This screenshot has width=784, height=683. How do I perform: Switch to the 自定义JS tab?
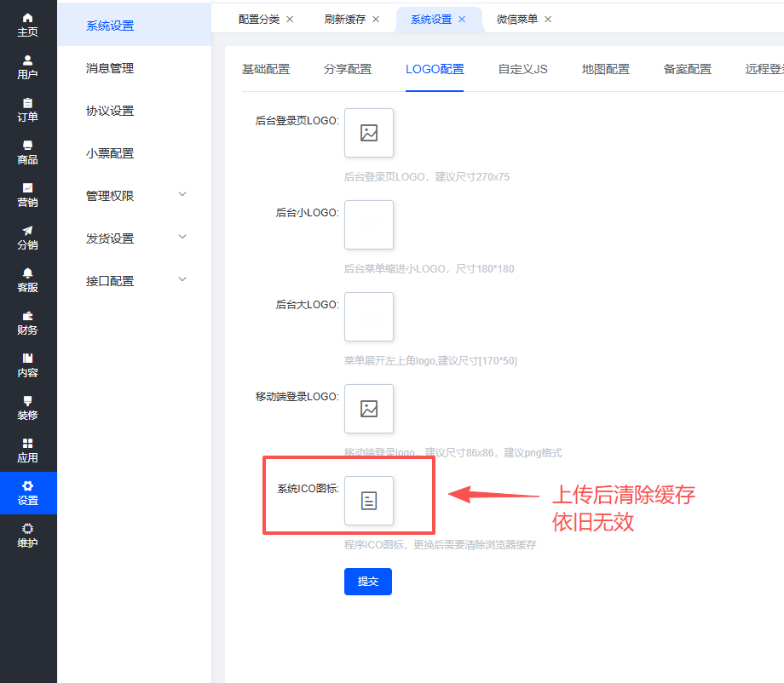(x=522, y=70)
